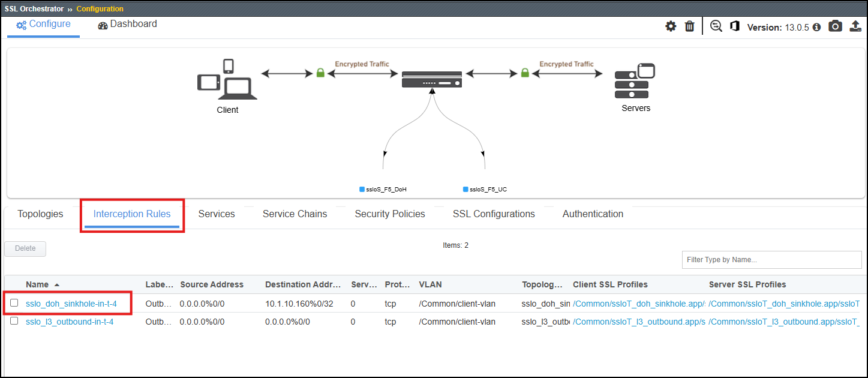Switch to the Configure tab
This screenshot has height=378, width=868.
pos(43,25)
